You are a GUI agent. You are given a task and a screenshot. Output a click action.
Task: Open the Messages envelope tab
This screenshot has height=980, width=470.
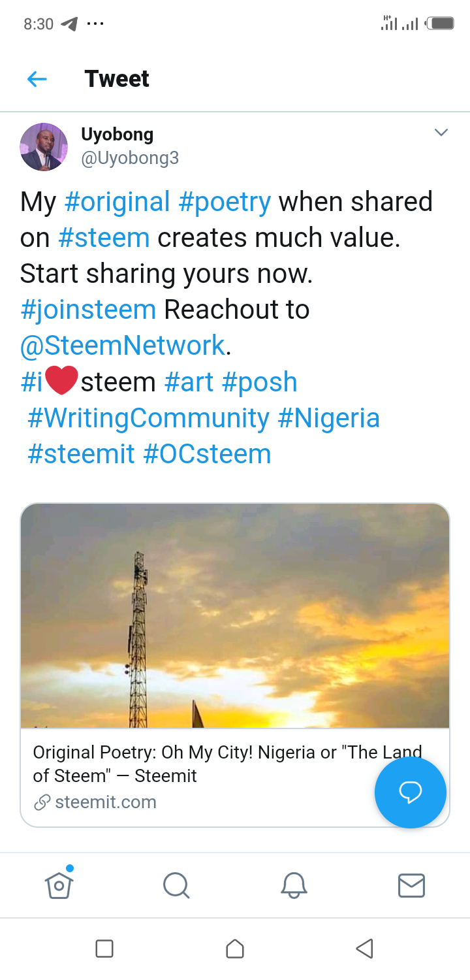(411, 886)
